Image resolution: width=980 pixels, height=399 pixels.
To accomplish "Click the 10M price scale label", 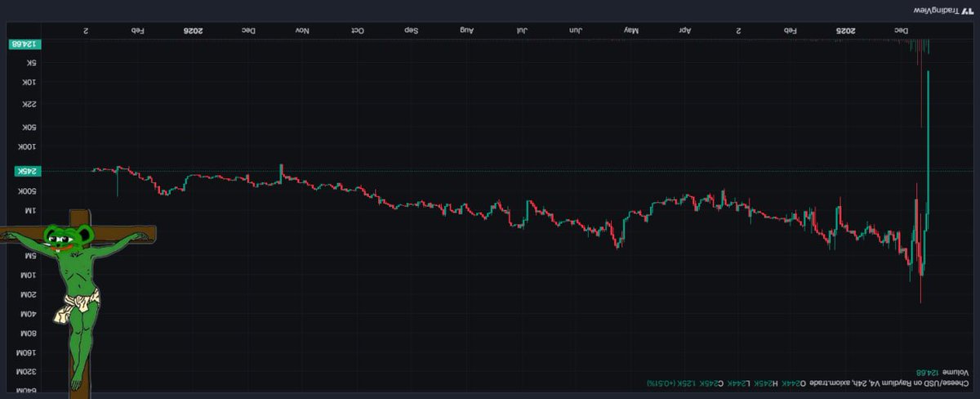I will click(x=28, y=276).
